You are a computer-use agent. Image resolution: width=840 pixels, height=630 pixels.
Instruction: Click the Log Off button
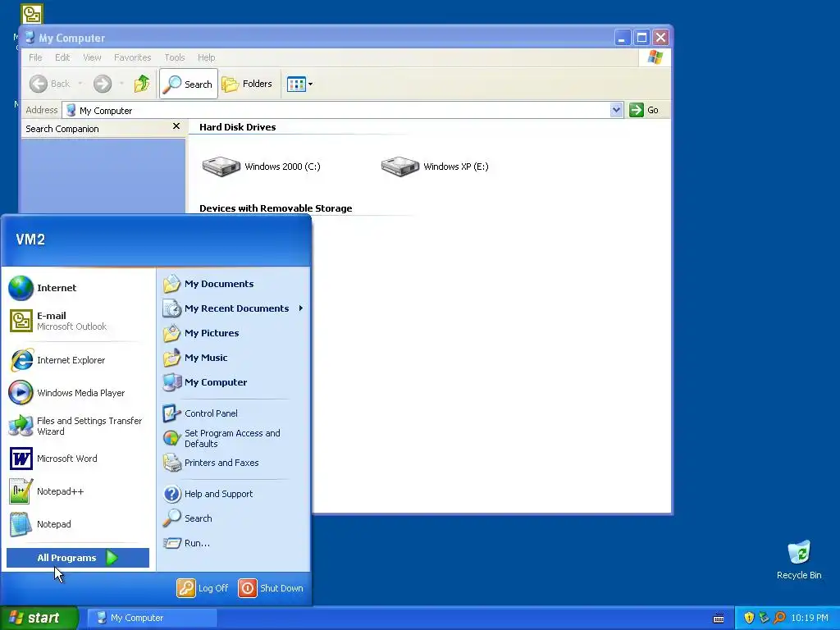pyautogui.click(x=203, y=588)
